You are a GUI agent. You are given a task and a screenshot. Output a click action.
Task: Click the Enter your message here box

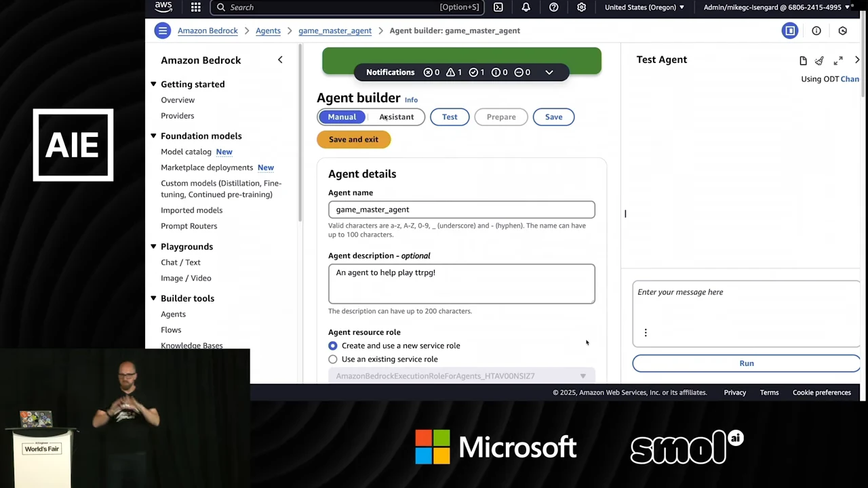pos(746,314)
